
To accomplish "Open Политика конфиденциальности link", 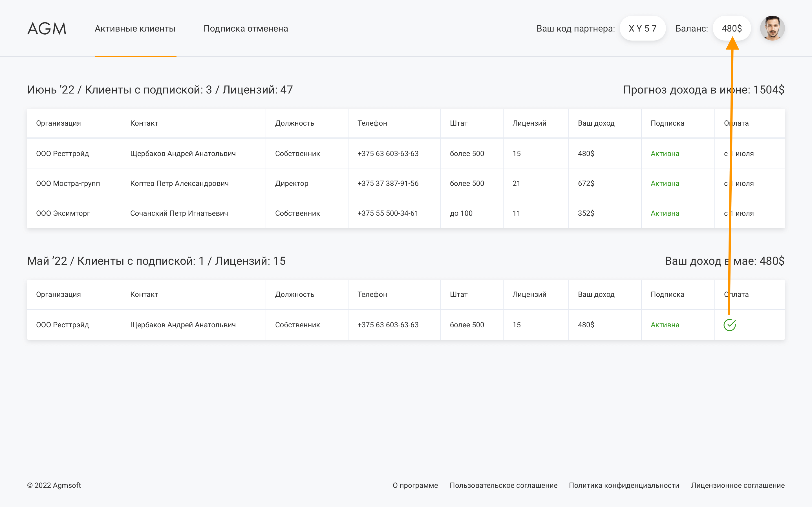I will tap(624, 485).
